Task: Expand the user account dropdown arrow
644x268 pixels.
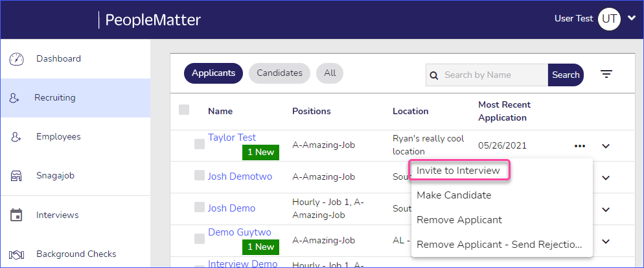Action: (x=632, y=19)
